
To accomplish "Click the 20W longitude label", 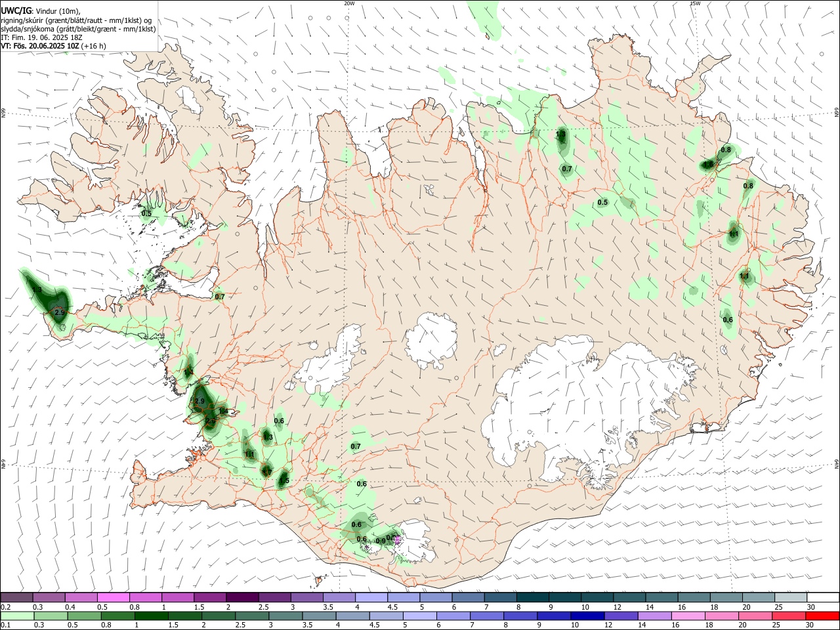I will tap(349, 3).
